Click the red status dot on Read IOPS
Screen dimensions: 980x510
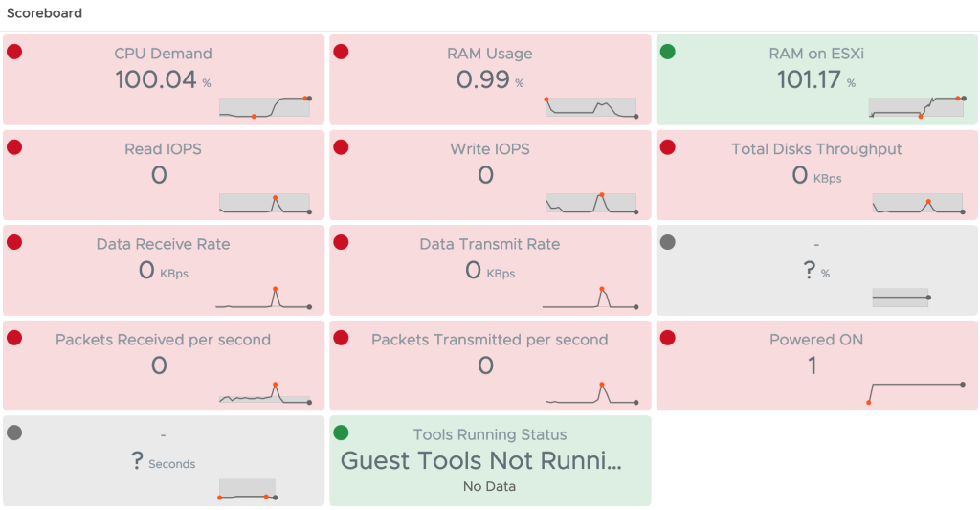click(x=14, y=147)
